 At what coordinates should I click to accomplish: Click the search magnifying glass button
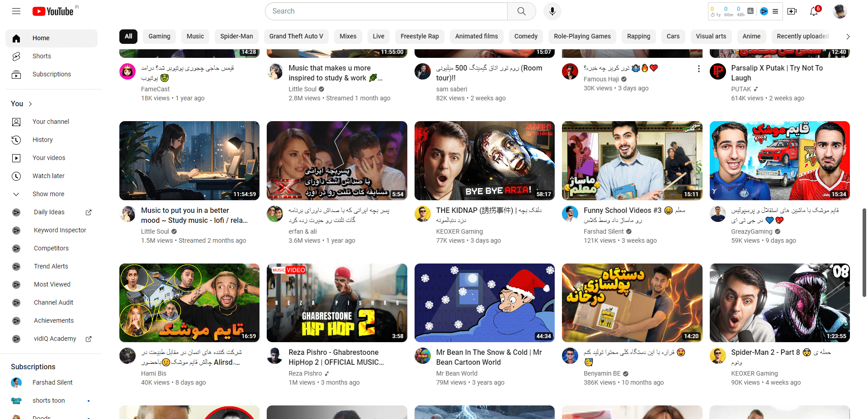click(x=521, y=11)
